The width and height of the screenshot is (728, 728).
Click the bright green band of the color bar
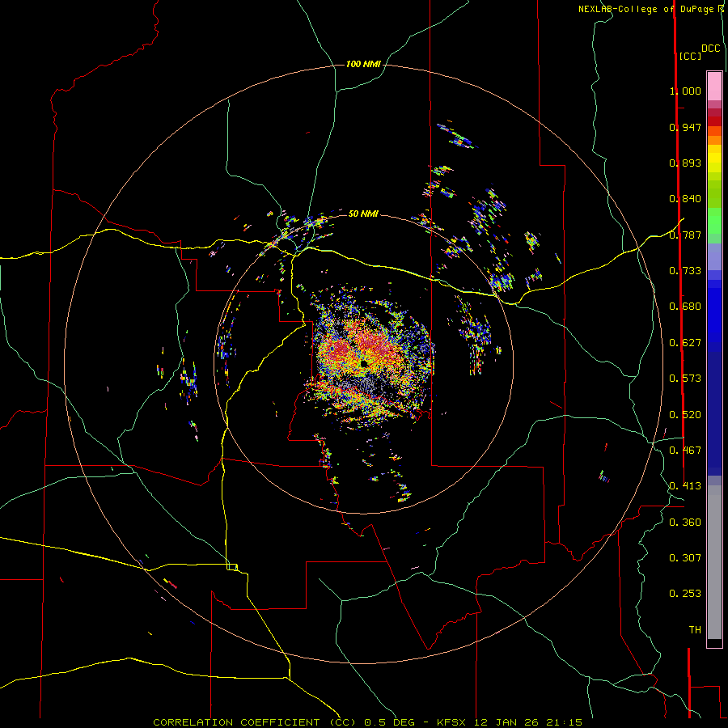[714, 221]
